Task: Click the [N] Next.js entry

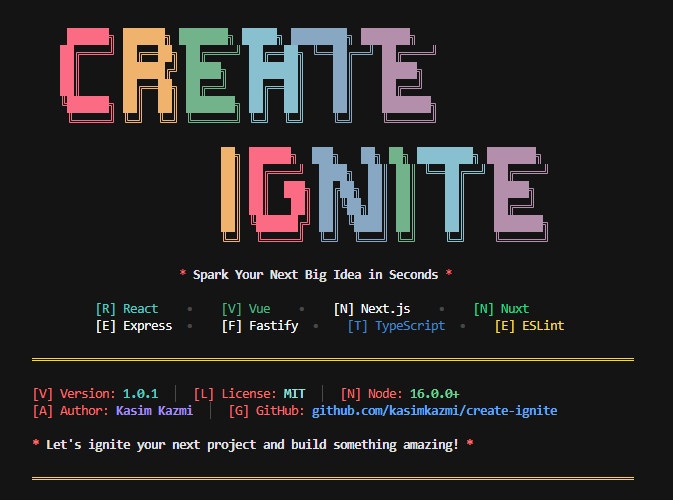Action: (x=371, y=309)
